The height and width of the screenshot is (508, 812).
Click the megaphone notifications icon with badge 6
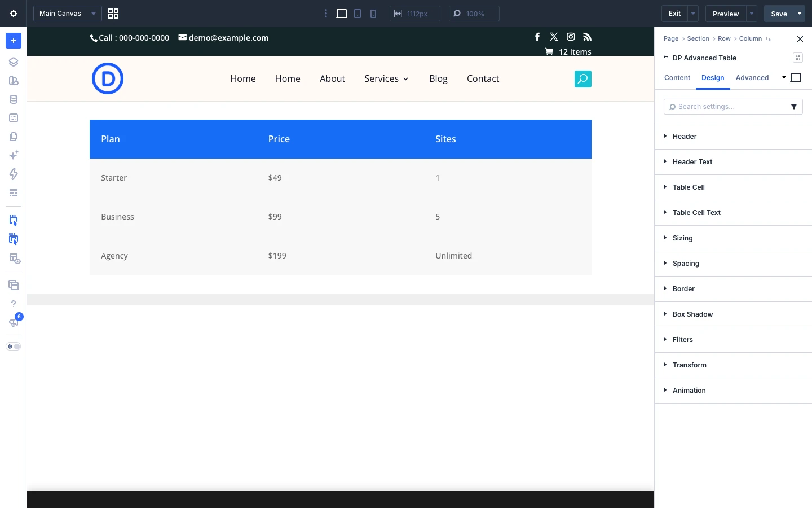[14, 322]
